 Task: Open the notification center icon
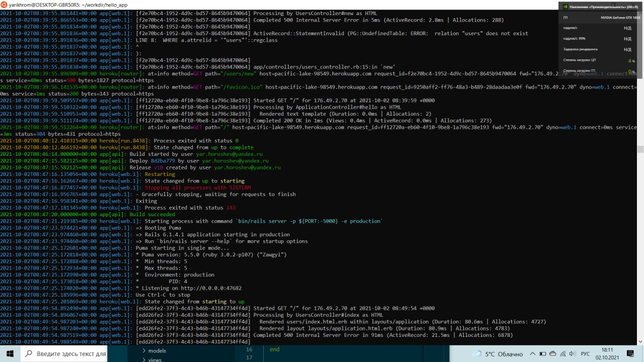coord(631,354)
